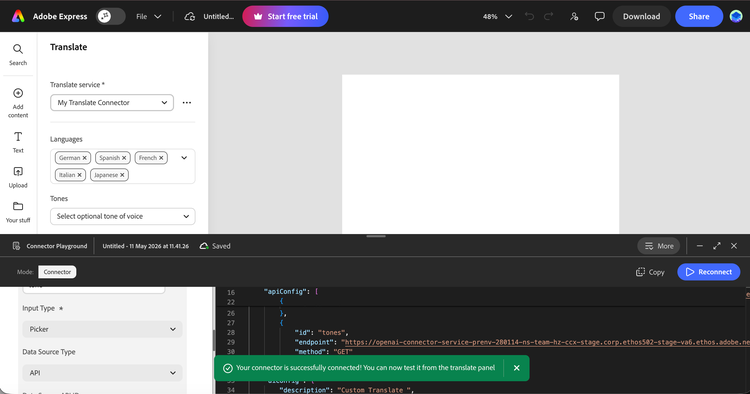The image size is (750, 394).
Task: Click the partially visible input field above Input Type
Action: pyautogui.click(x=94, y=290)
